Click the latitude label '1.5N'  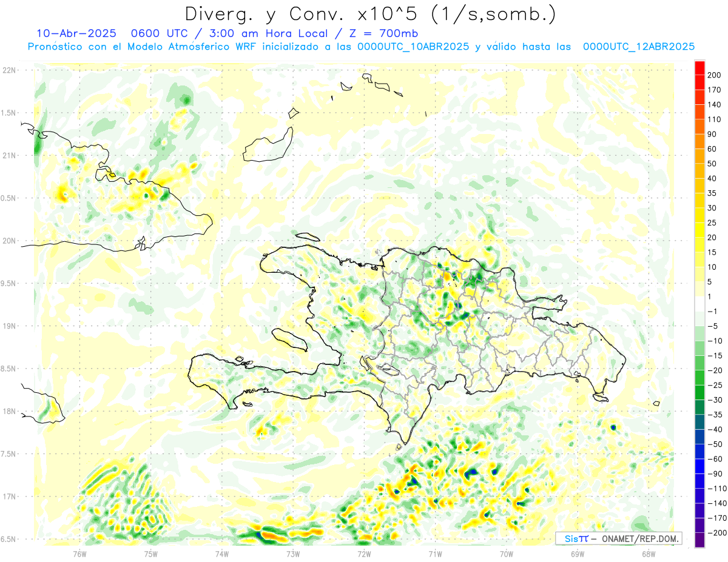click(x=8, y=113)
